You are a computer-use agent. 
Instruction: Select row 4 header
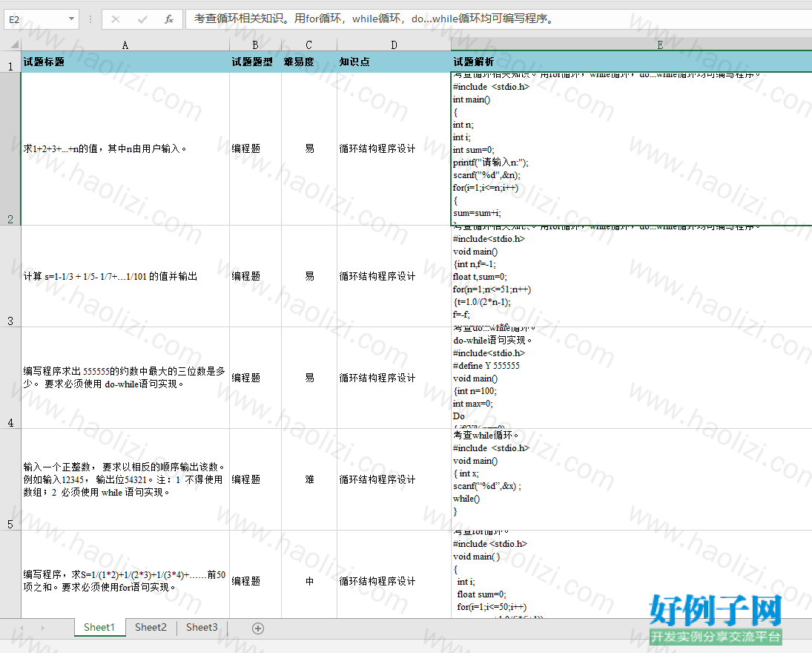pyautogui.click(x=10, y=378)
